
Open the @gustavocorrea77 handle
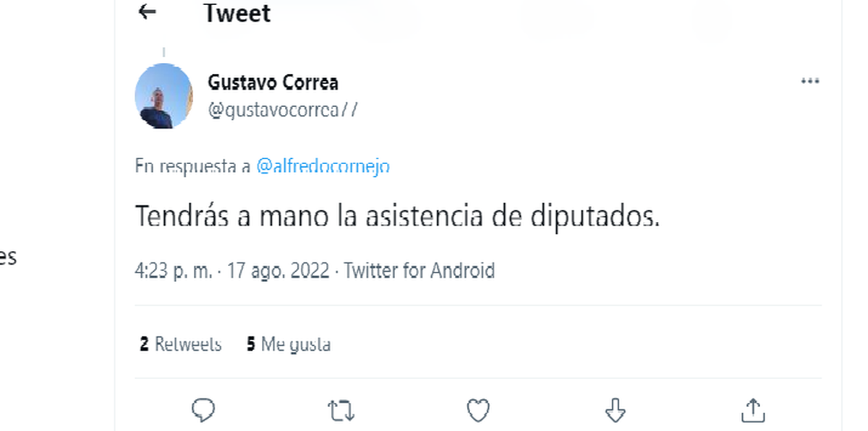click(x=282, y=110)
